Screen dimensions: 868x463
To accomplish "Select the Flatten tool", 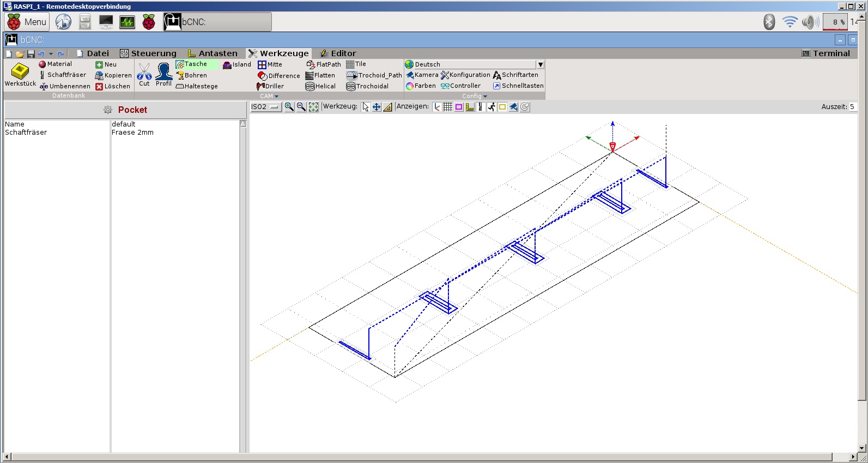I will click(x=320, y=75).
